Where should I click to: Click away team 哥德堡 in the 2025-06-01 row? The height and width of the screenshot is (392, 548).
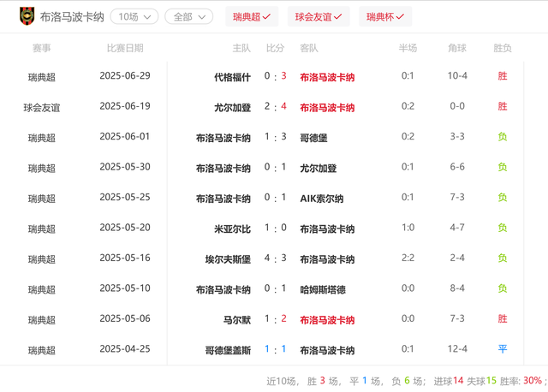313,138
